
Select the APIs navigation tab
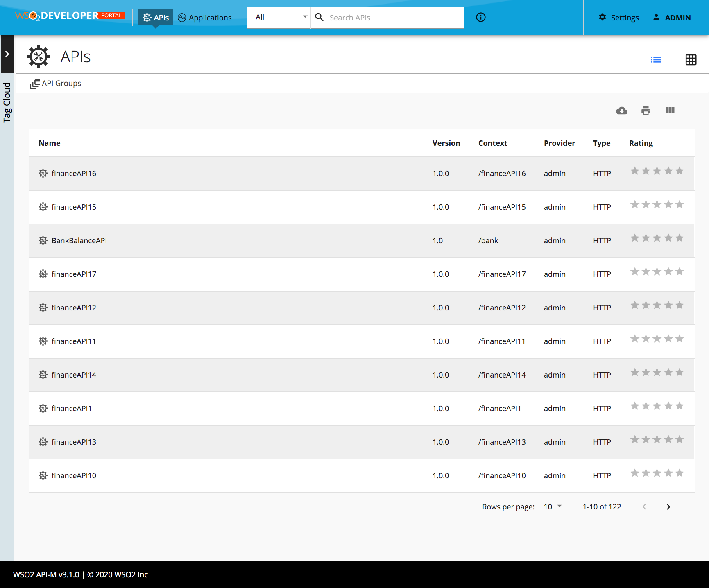(155, 18)
